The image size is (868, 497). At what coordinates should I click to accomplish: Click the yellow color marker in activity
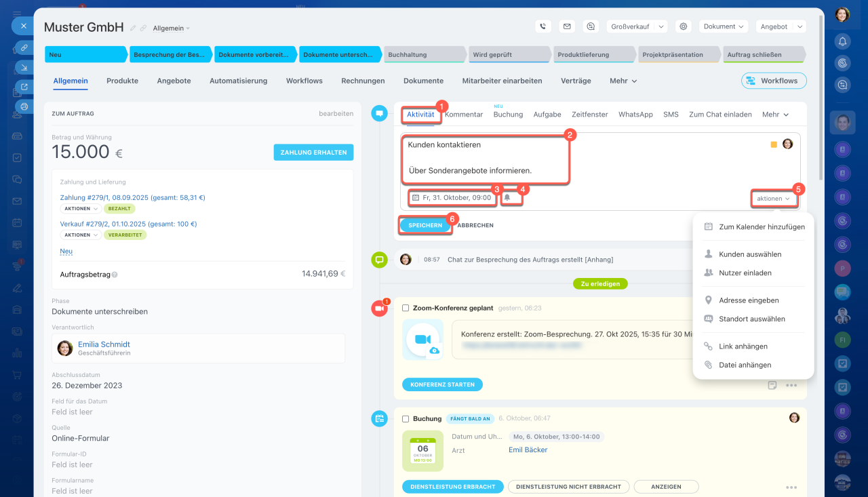pos(774,144)
